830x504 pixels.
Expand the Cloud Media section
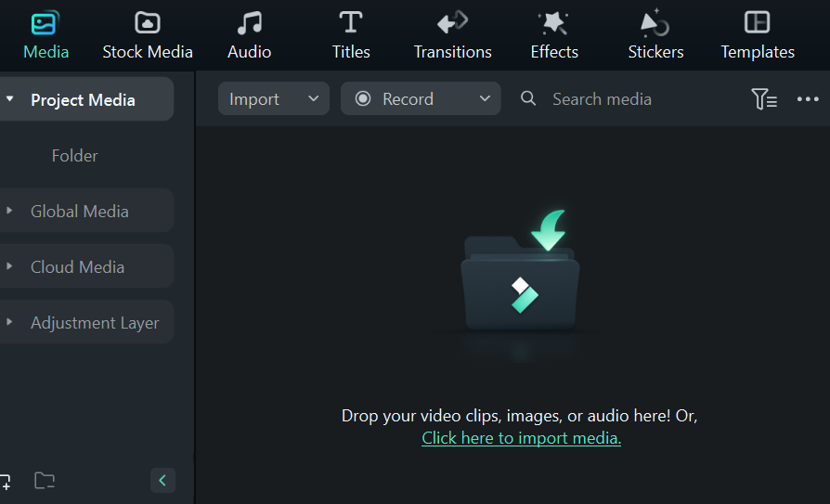coord(77,267)
